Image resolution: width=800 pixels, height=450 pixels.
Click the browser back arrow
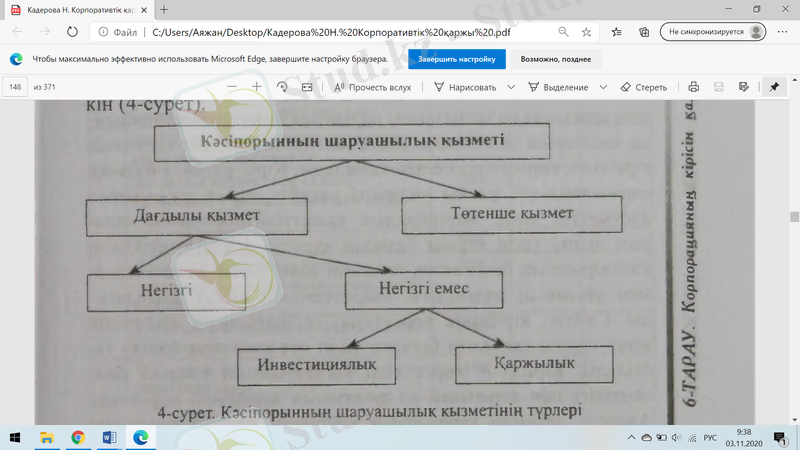(x=18, y=32)
